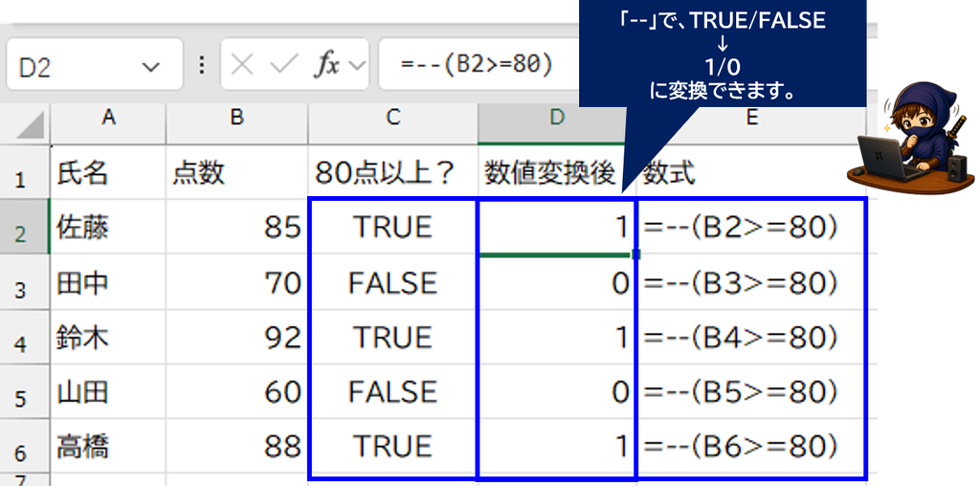The width and height of the screenshot is (980, 486).
Task: Click score cell with value 60
Action: (237, 391)
